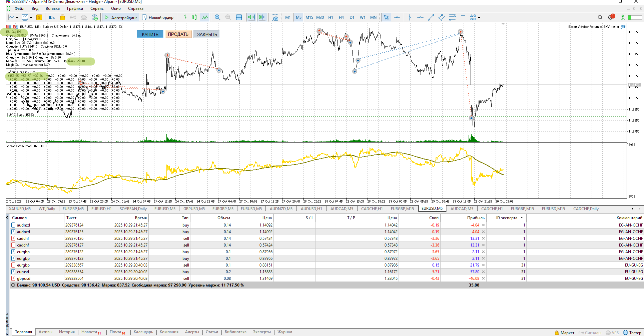
Task: Click the Signals broadcast icon in the toolbar
Action: [x=73, y=17]
